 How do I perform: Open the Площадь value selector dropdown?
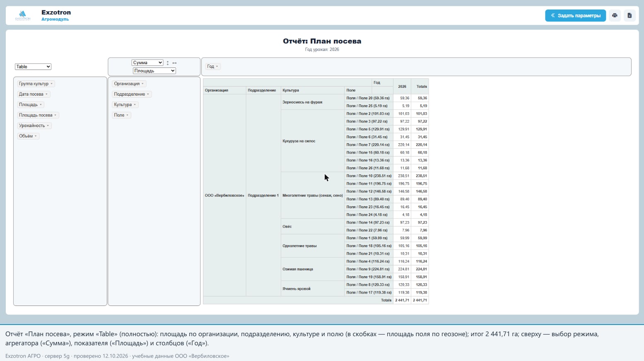(154, 71)
